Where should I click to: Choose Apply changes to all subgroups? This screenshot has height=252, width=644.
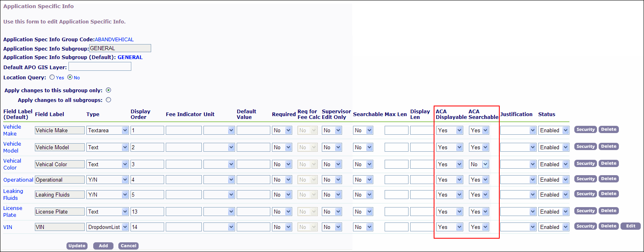pyautogui.click(x=108, y=100)
